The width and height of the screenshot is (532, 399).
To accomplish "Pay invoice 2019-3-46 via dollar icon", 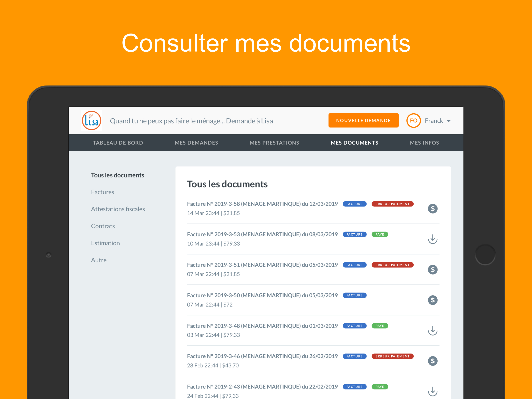I will click(432, 361).
